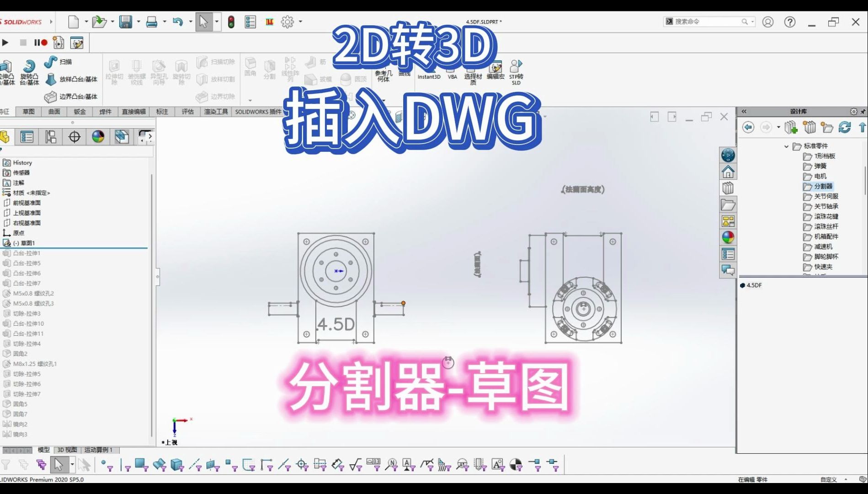Open the save button dropdown arrow
The image size is (868, 494).
click(x=138, y=21)
